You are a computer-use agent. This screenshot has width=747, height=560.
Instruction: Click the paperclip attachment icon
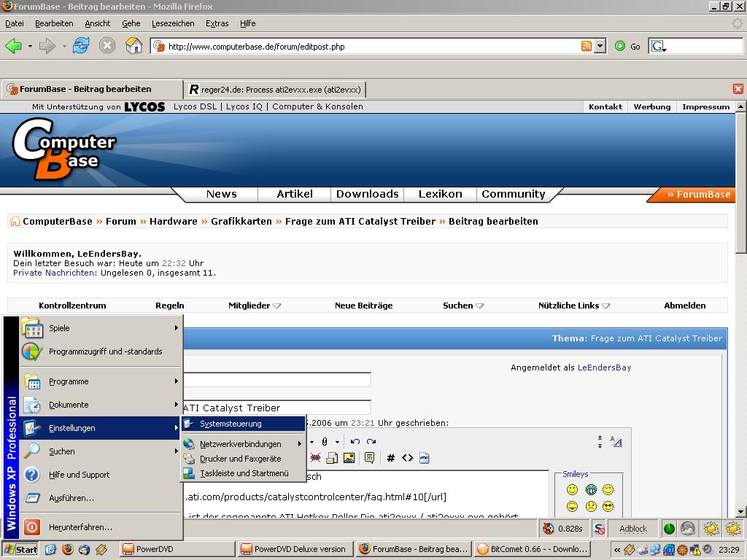coord(325,441)
